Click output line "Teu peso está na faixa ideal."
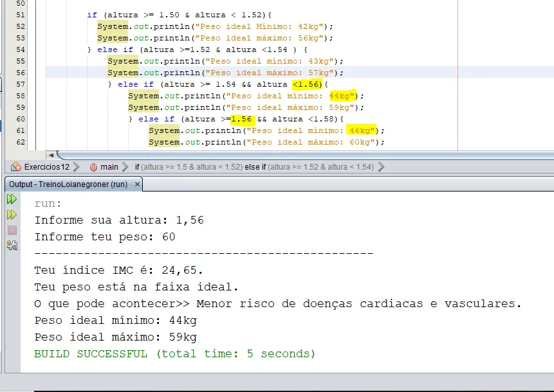Viewport: 554px width, 392px height. (x=136, y=287)
